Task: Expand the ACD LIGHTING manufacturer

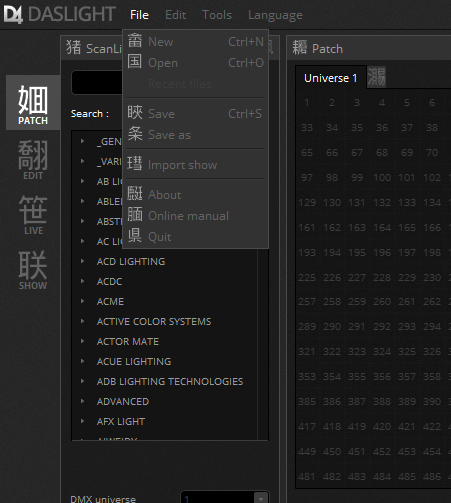Action: pos(82,261)
